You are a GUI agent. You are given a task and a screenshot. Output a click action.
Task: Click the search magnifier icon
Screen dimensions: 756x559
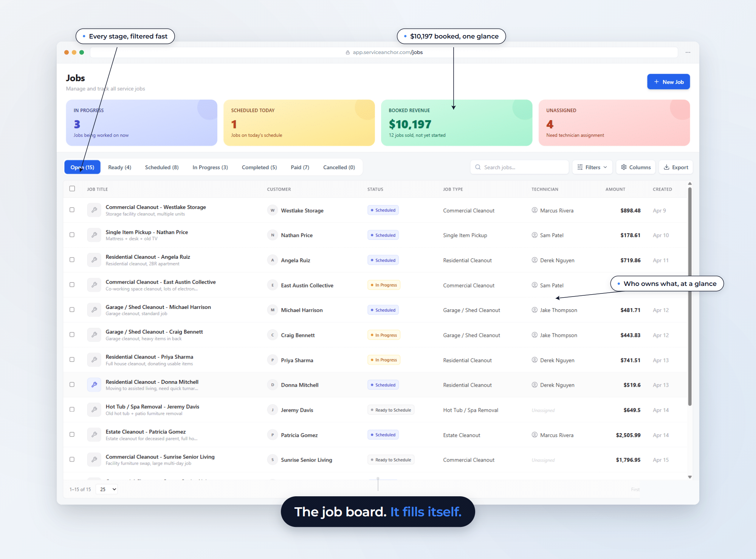[478, 167]
